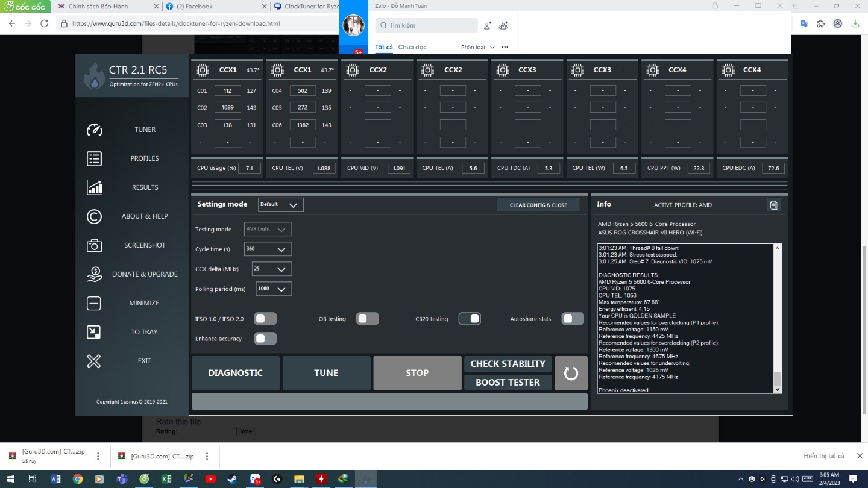Image resolution: width=868 pixels, height=488 pixels.
Task: Open the CCX delta (MHz) dropdown
Action: coord(272,269)
